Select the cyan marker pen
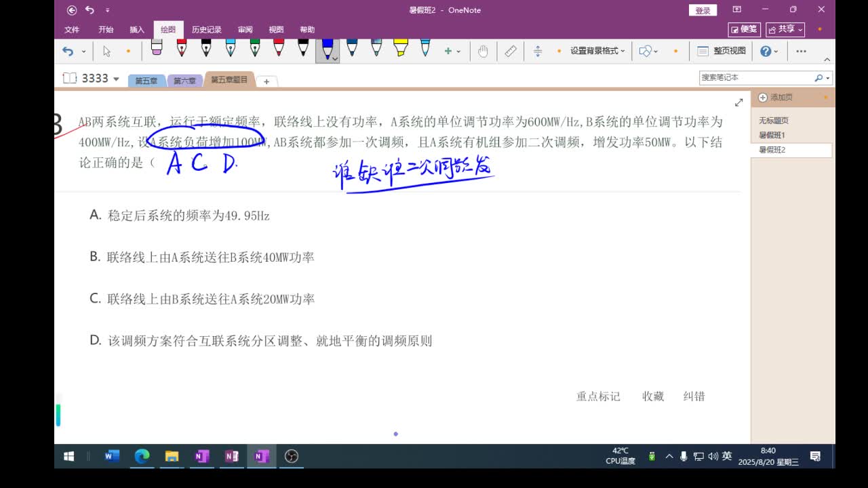 point(425,49)
